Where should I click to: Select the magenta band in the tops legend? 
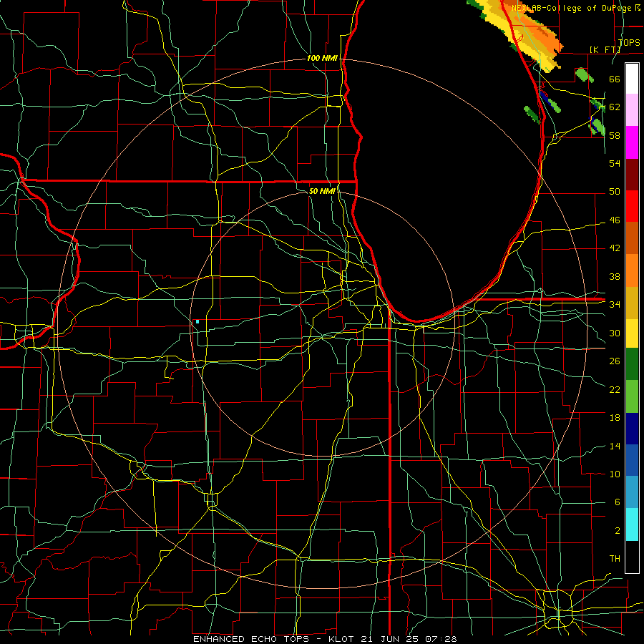[x=632, y=142]
